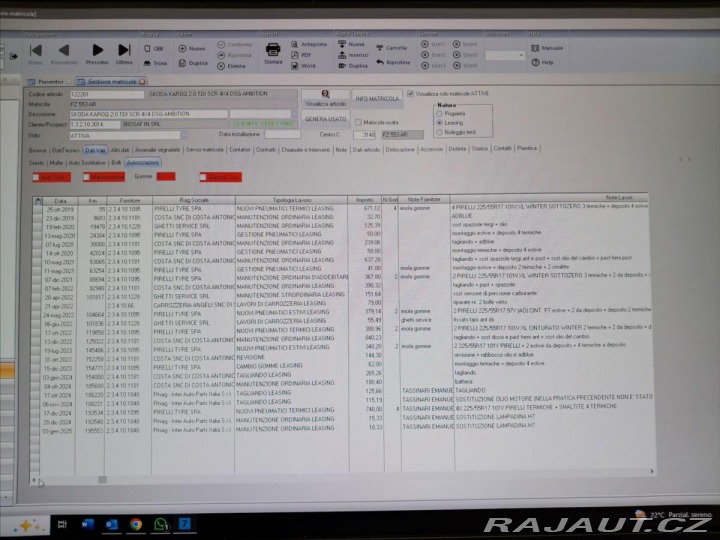720x540 pixels.
Task: Sort by the Importo column header
Action: coord(365,200)
